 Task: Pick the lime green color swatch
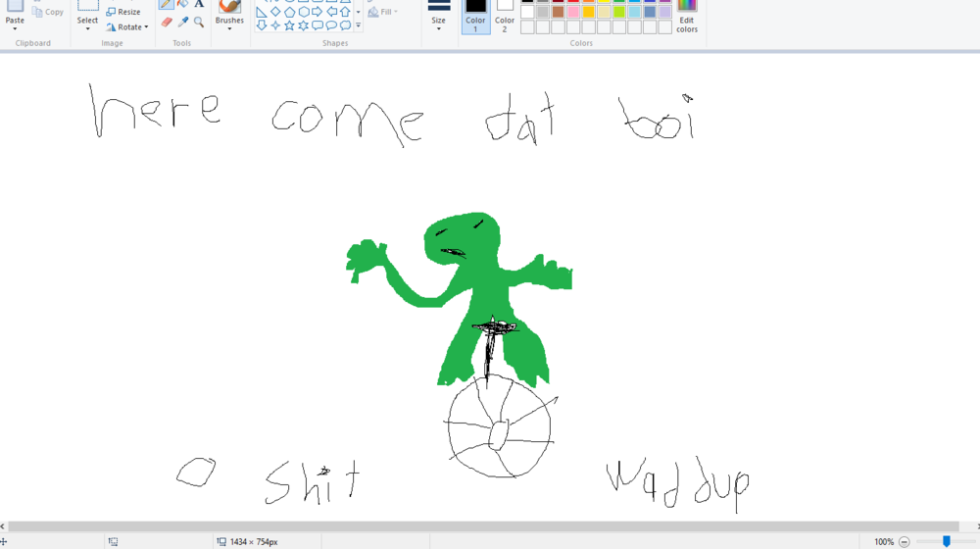(618, 12)
